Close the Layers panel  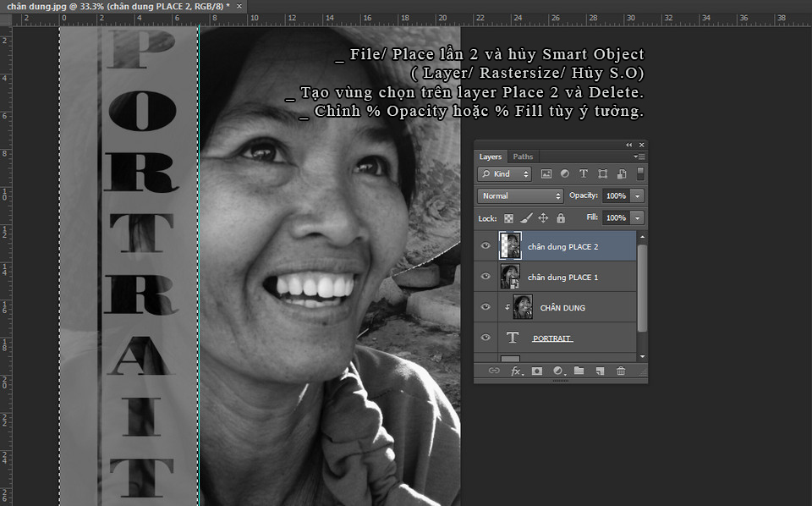(x=642, y=145)
